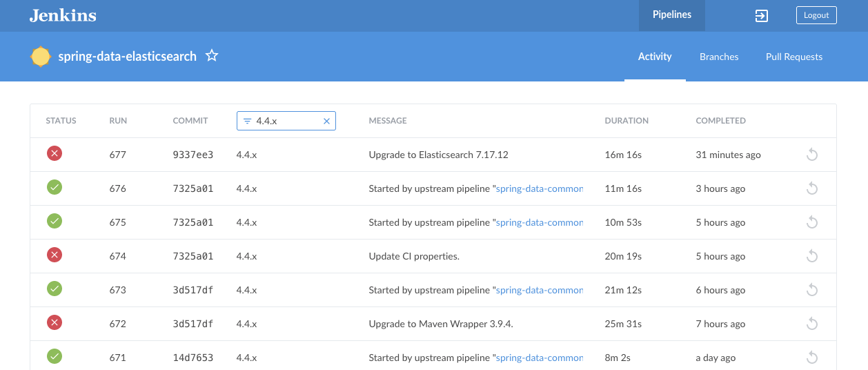Screen dimensions: 868x370
Task: Switch to the Branches tab
Action: pos(719,57)
